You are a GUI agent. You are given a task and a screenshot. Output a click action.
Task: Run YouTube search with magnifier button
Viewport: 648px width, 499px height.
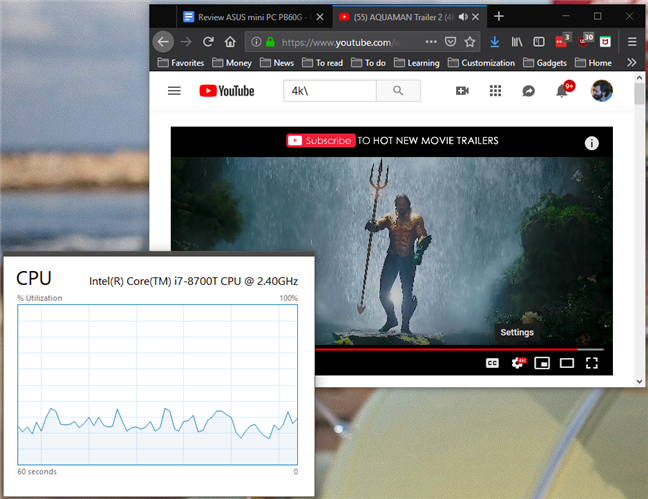point(398,91)
